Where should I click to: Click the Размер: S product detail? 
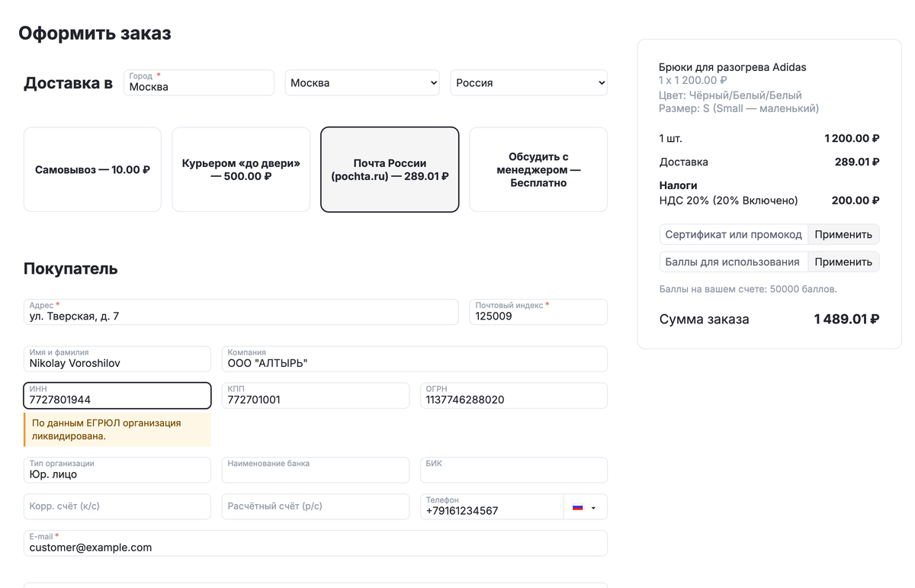(x=739, y=108)
